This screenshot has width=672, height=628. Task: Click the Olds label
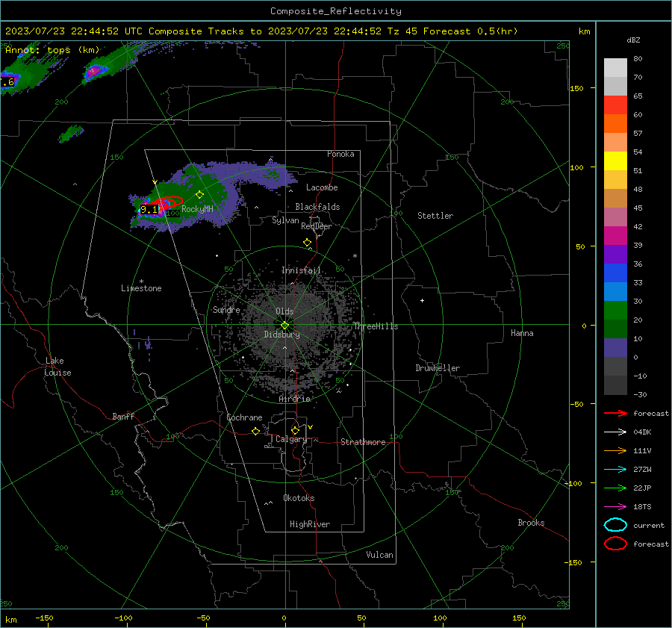[x=284, y=311]
